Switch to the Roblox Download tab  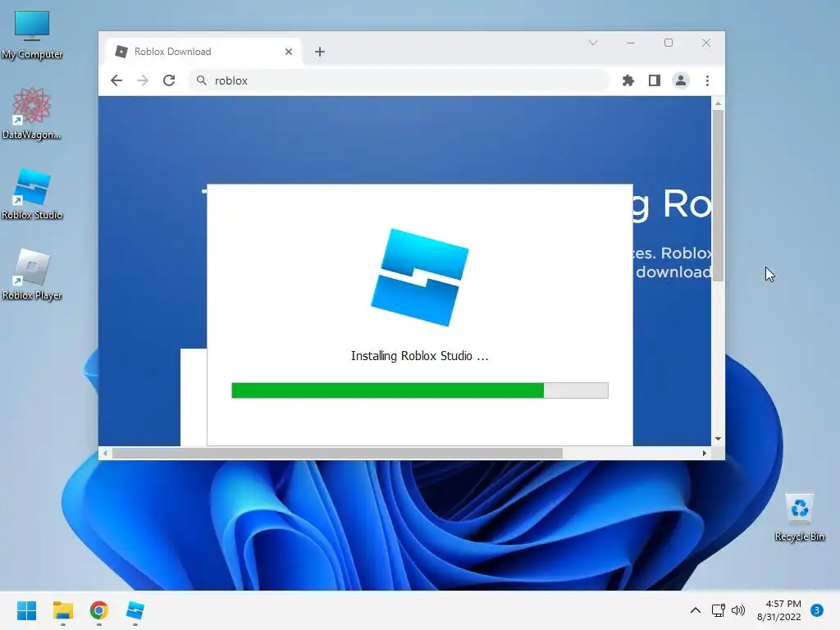[x=203, y=52]
